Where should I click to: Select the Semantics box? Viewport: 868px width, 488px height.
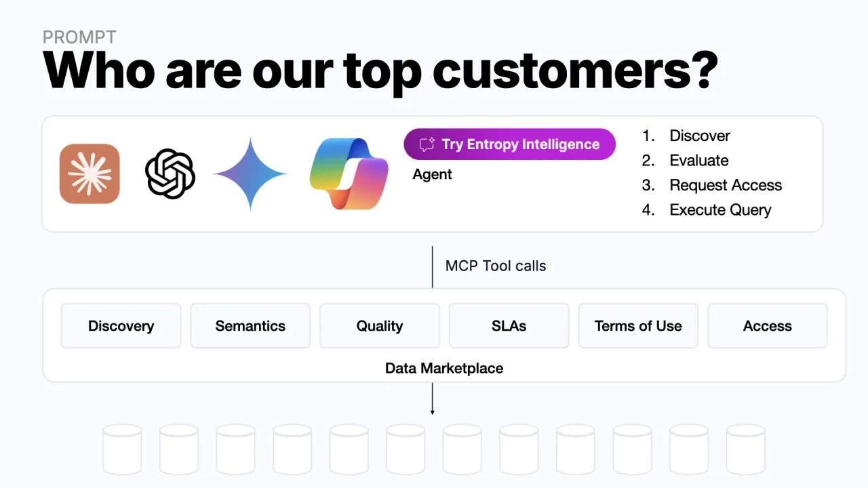[x=250, y=326]
